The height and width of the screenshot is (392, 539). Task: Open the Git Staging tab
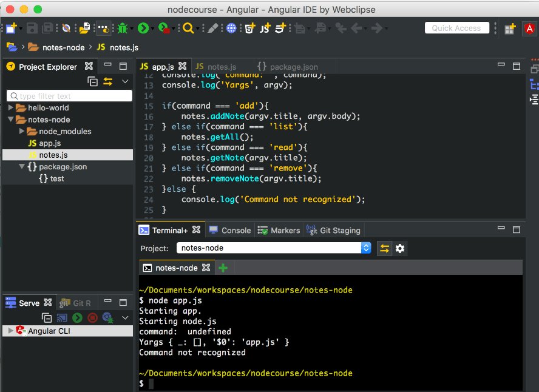click(x=333, y=231)
